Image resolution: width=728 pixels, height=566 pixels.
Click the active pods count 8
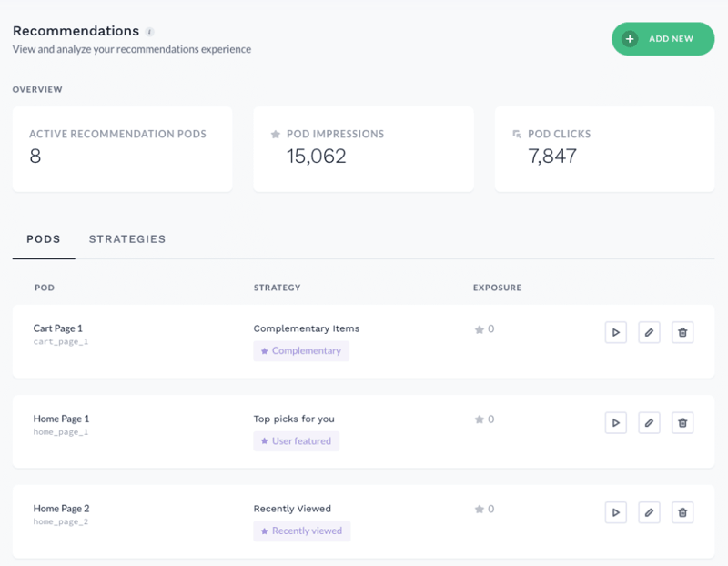(35, 156)
